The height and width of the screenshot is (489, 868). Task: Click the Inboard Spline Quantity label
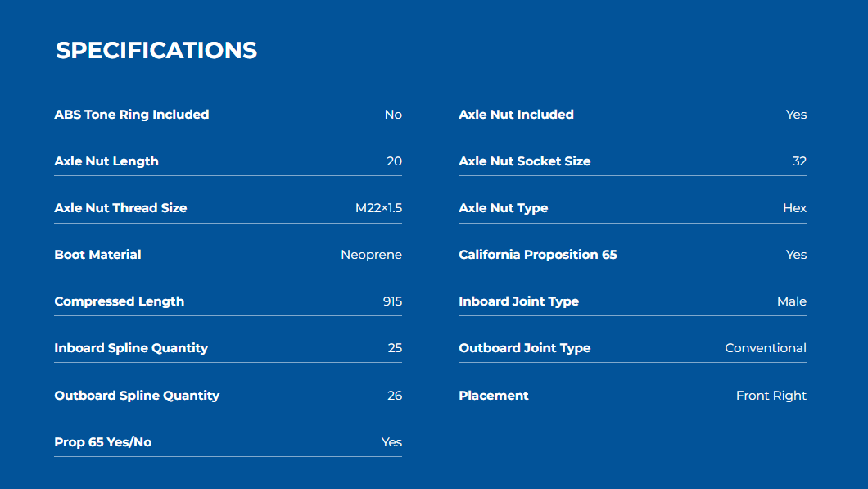pos(131,348)
